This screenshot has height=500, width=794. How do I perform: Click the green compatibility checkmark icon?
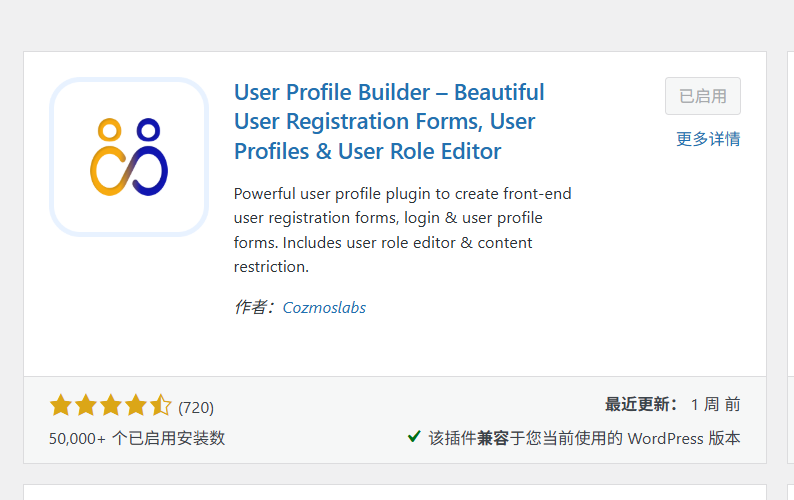coord(414,436)
